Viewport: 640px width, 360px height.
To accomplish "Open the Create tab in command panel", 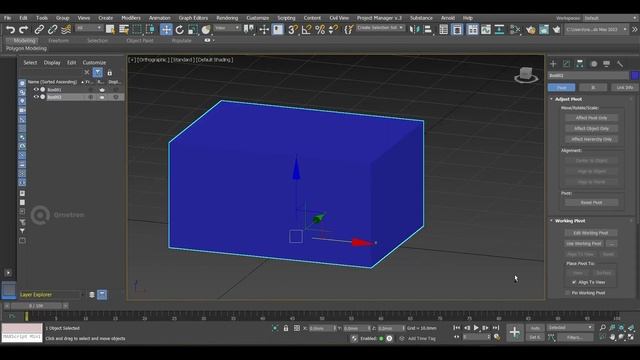I will pos(553,64).
